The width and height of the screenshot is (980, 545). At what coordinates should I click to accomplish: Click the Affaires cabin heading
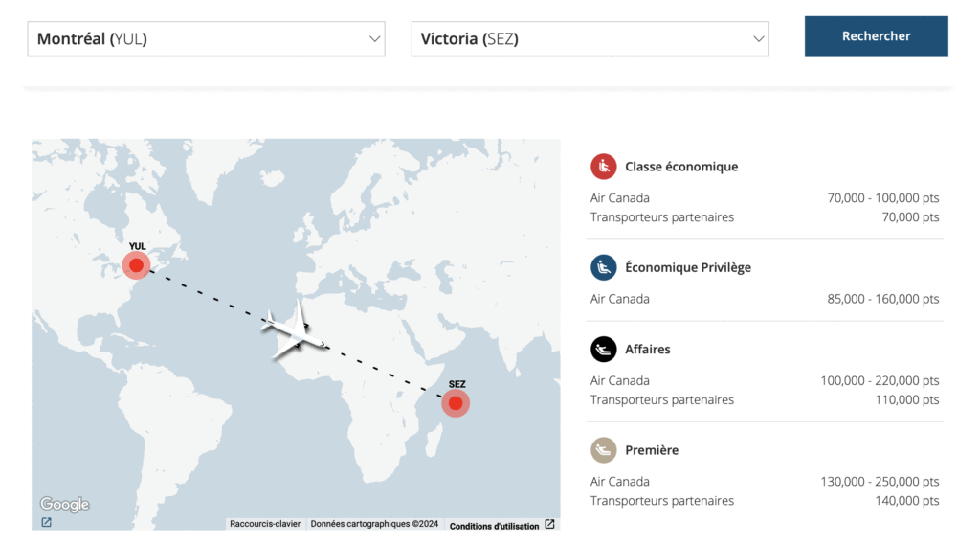(x=648, y=350)
